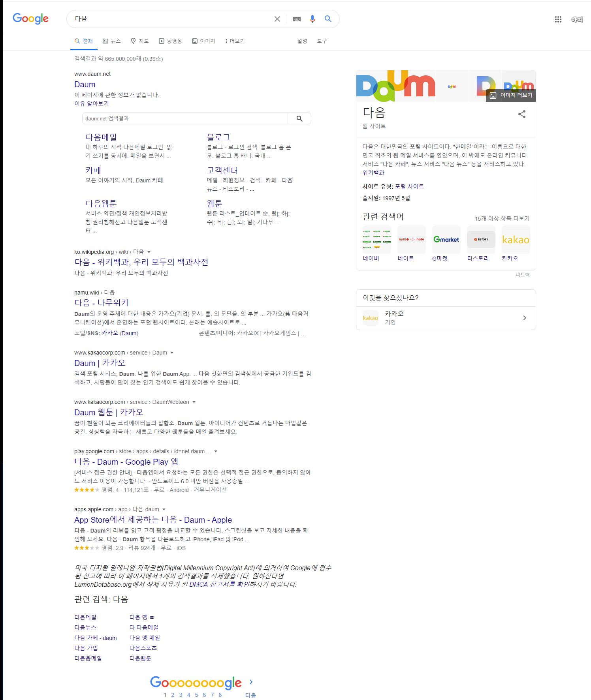Open 설정 search settings
Image resolution: width=591 pixels, height=700 pixels.
tap(302, 41)
